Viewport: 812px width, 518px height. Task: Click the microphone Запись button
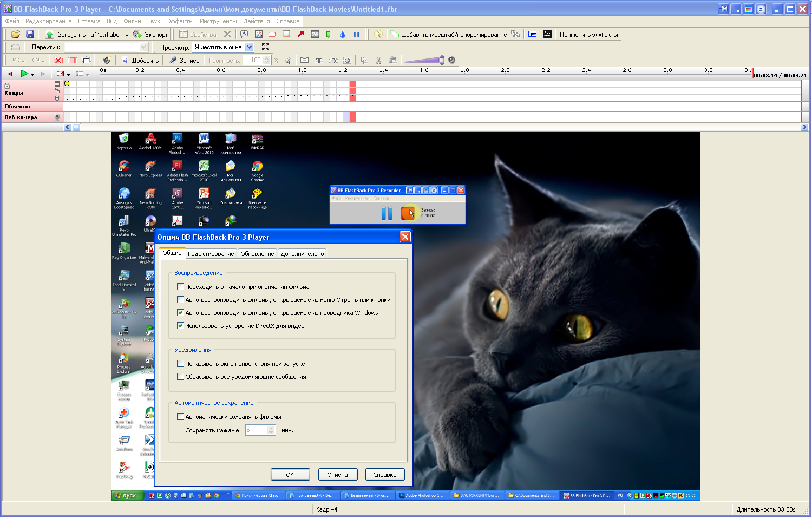click(x=184, y=60)
